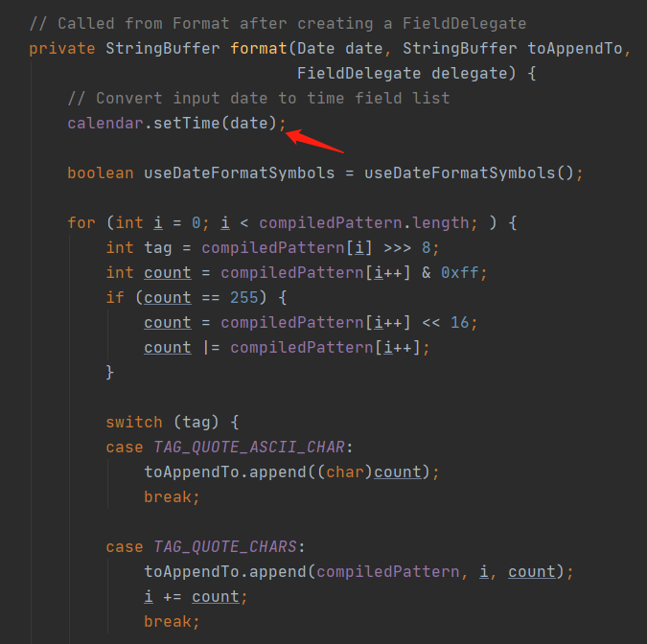
Task: Click the number 255 in the if condition
Action: coord(243,297)
